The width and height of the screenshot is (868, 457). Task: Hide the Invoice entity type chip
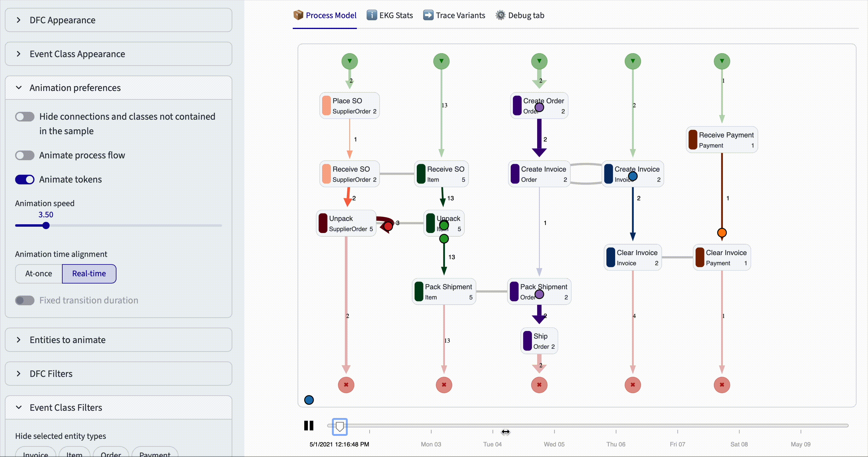tap(36, 454)
